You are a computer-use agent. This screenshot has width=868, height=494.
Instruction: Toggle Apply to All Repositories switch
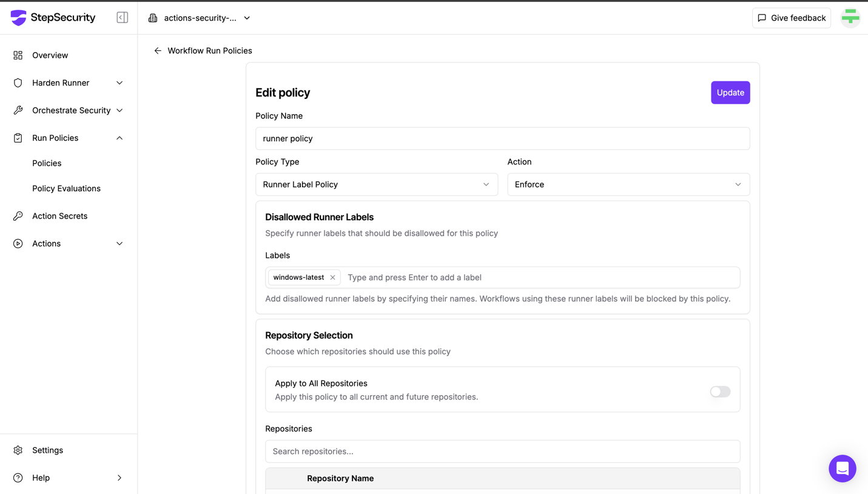coord(720,391)
